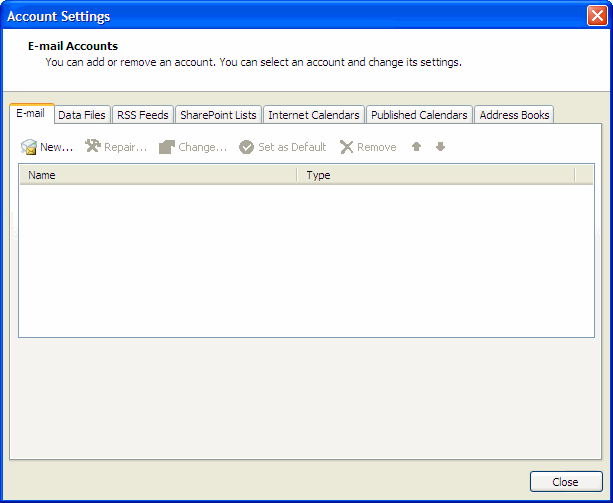The height and width of the screenshot is (503, 613).
Task: Sort accounts by Type column header
Action: point(436,175)
